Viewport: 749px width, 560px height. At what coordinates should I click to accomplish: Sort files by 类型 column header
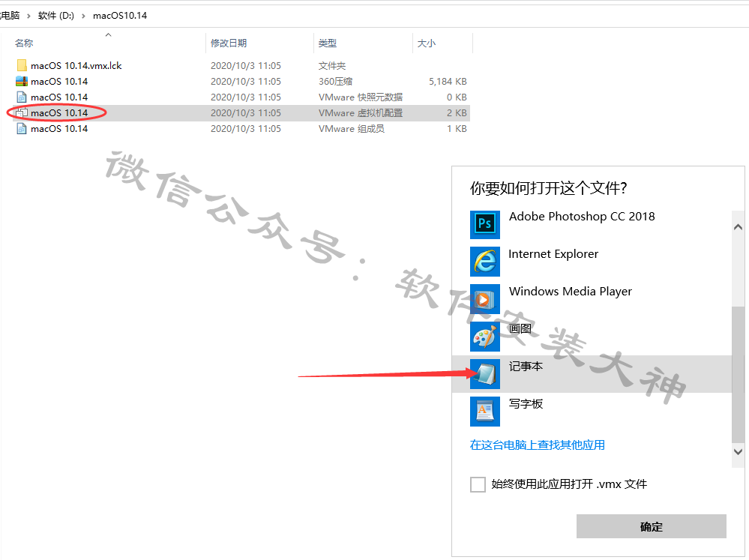pos(328,43)
